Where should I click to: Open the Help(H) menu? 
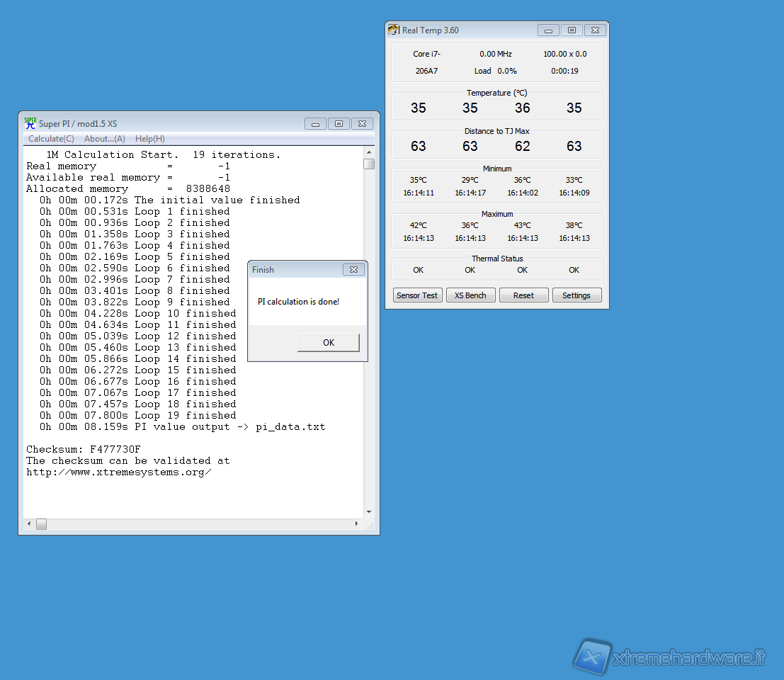point(149,139)
